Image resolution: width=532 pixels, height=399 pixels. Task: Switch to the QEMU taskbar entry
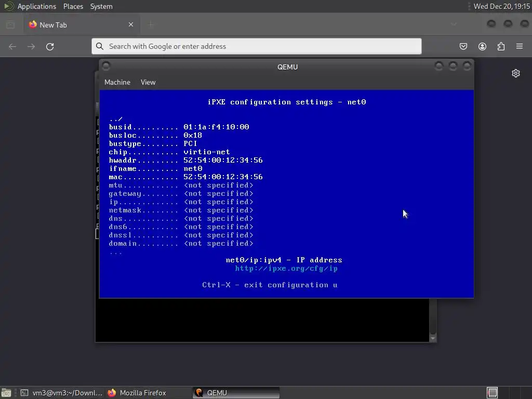click(236, 393)
